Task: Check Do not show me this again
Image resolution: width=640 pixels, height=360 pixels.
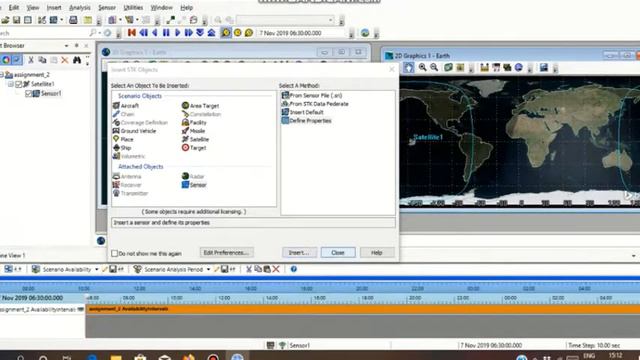Action: tap(115, 253)
